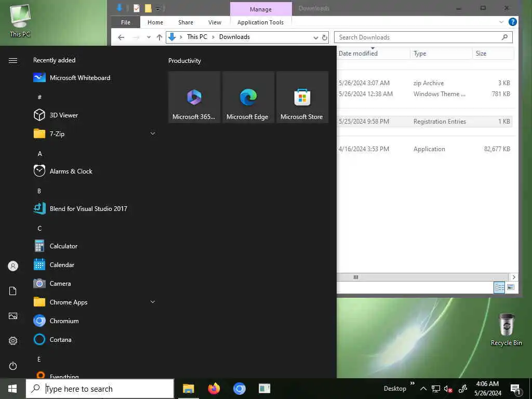The width and height of the screenshot is (532, 399).
Task: Open Alarms & Clock app
Action: 63,171
